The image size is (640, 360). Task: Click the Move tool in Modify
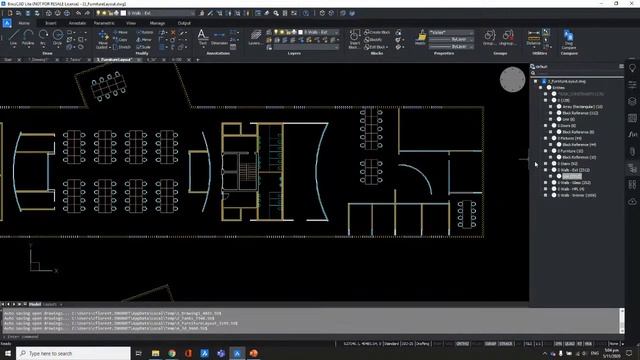click(120, 32)
